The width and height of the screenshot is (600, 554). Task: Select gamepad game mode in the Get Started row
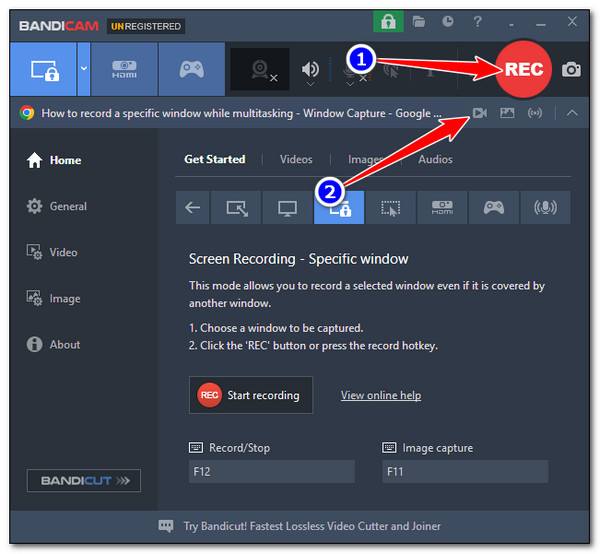pos(494,207)
